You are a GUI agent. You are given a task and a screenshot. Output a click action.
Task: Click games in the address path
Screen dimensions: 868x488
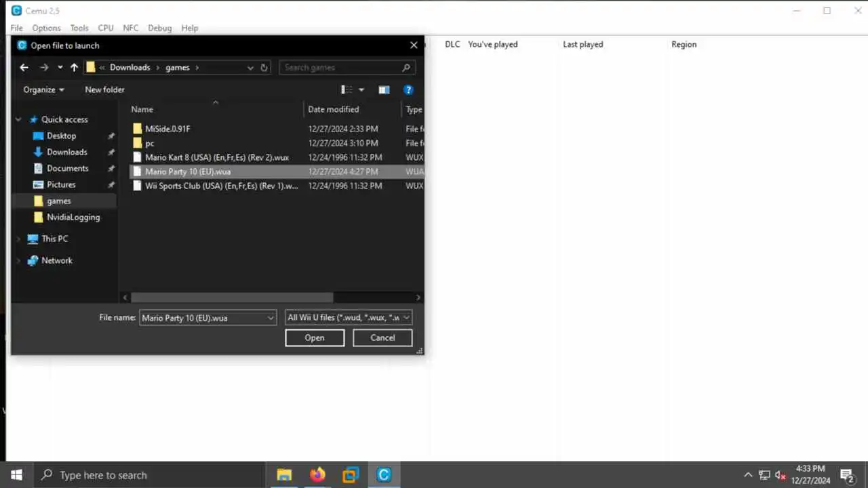pos(178,67)
